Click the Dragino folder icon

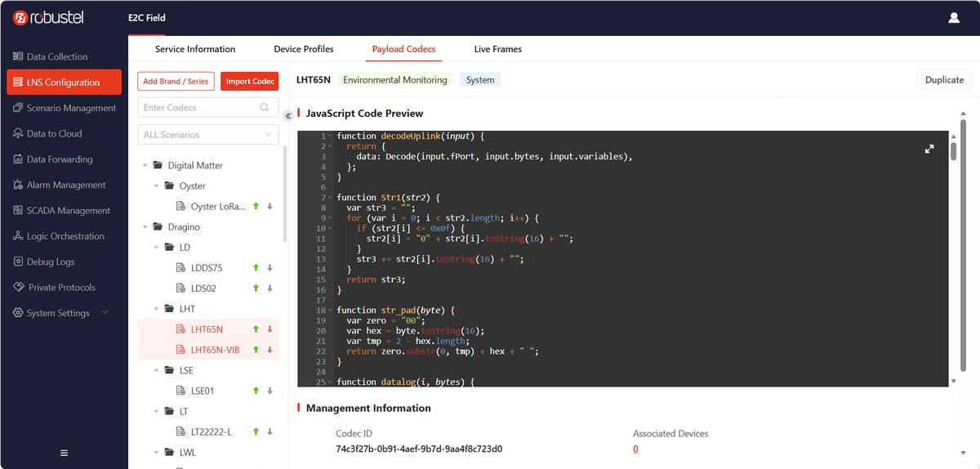click(158, 227)
